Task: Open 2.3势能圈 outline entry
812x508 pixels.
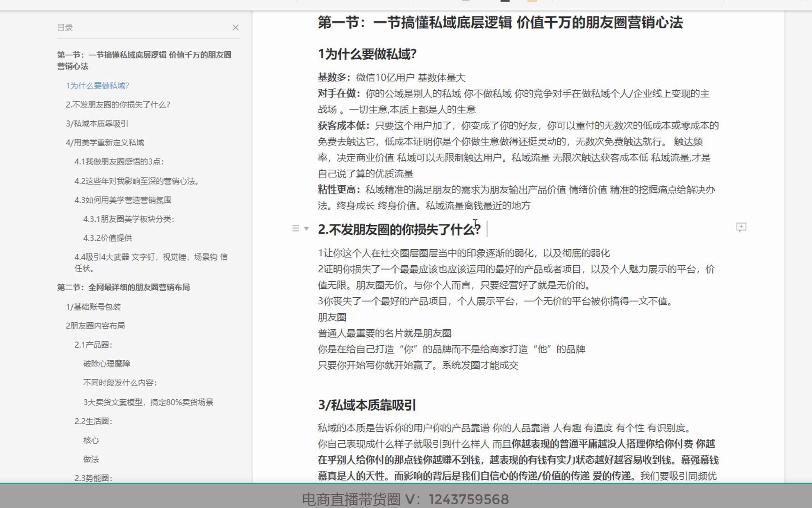Action: pyautogui.click(x=93, y=478)
